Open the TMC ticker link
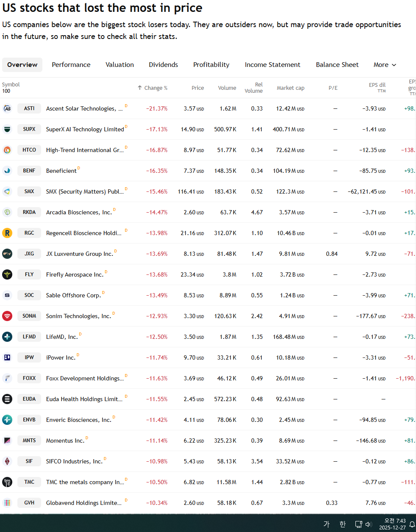The width and height of the screenshot is (416, 532). (x=29, y=482)
